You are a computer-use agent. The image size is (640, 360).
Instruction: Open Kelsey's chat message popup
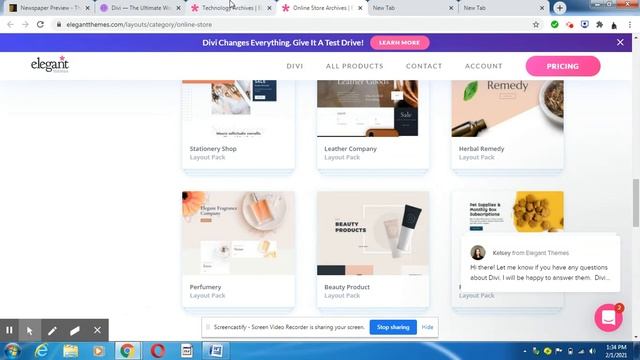pos(540,264)
